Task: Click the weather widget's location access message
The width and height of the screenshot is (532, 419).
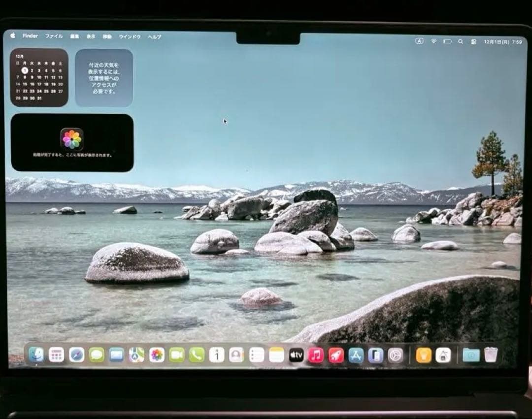Action: 103,79
